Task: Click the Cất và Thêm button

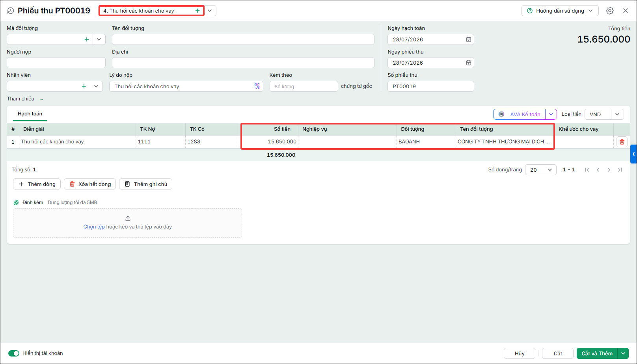Action: [x=597, y=353]
